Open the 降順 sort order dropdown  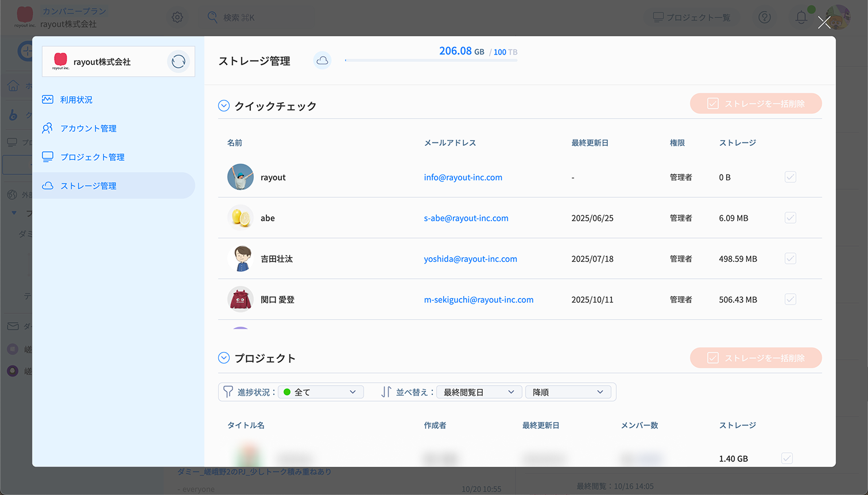pyautogui.click(x=568, y=392)
